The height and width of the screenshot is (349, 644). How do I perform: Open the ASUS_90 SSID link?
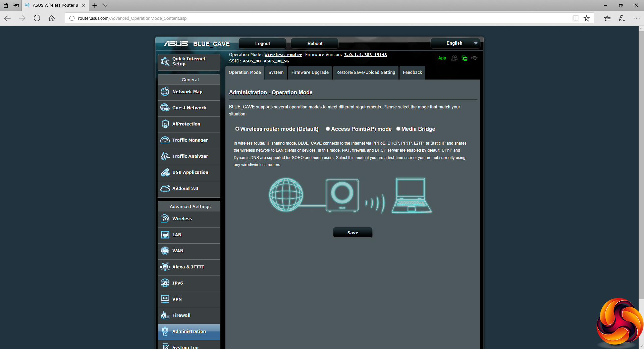point(252,61)
